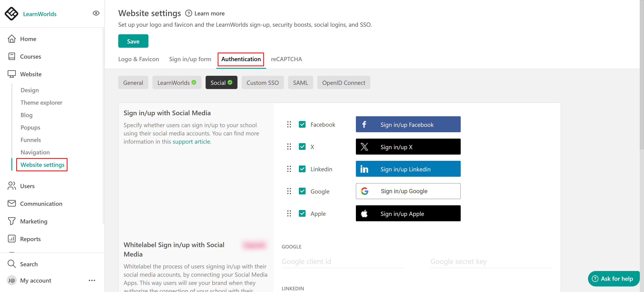The image size is (644, 292).
Task: Click the Search magnifier icon
Action: (12, 264)
